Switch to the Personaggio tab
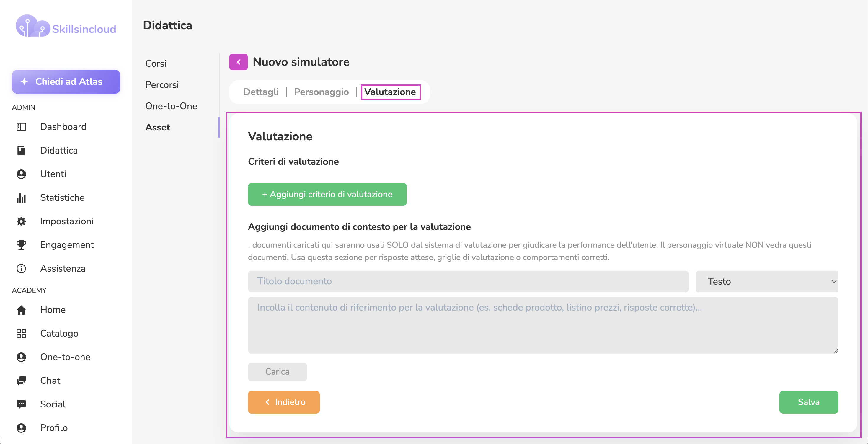This screenshot has width=868, height=444. tap(321, 92)
